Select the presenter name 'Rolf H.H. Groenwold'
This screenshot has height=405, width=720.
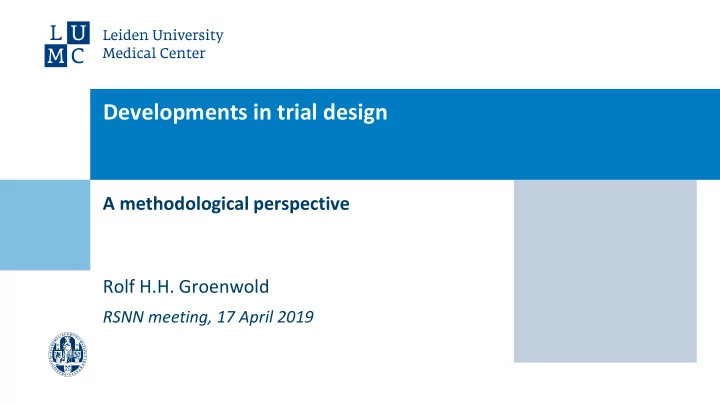[x=186, y=287]
